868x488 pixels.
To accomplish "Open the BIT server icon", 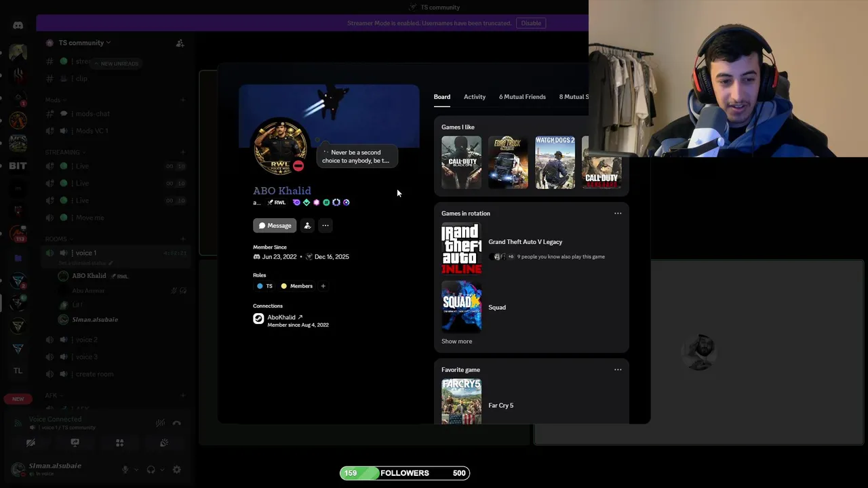I will (x=18, y=166).
